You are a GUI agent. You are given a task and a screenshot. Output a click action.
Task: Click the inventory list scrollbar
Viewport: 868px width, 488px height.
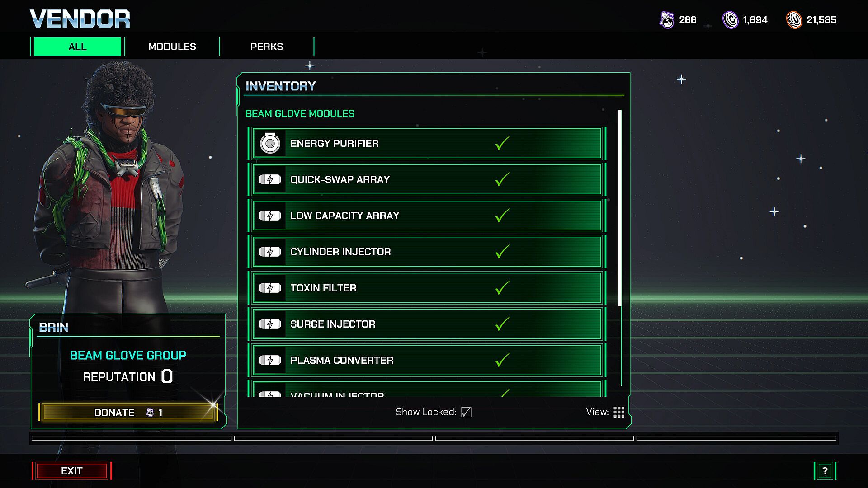tap(620, 208)
